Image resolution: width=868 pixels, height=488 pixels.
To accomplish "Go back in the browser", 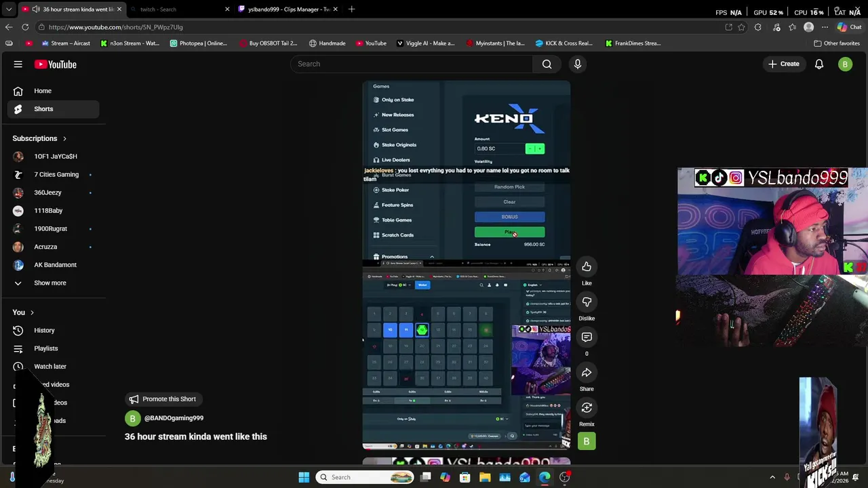I will pyautogui.click(x=9, y=27).
